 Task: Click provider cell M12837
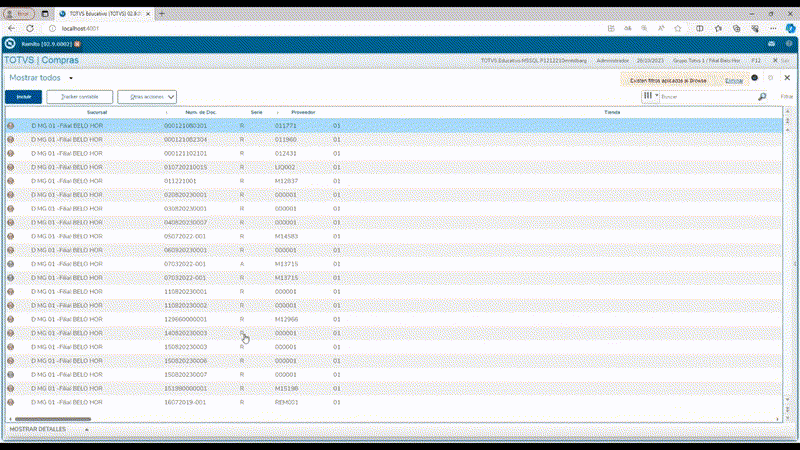tap(286, 181)
